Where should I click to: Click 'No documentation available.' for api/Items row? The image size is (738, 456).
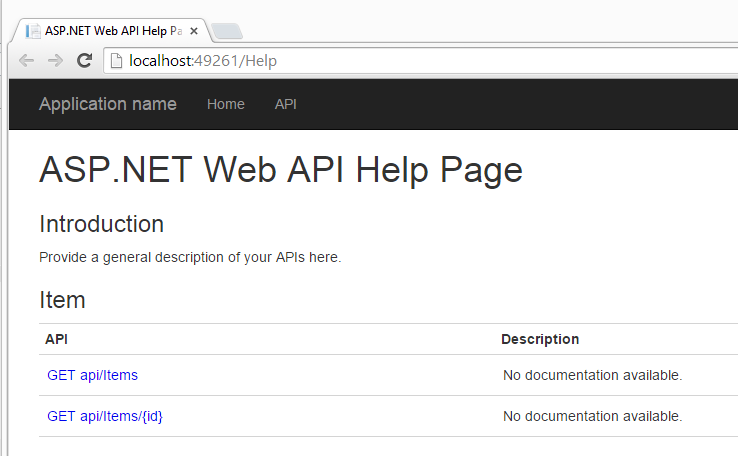[593, 375]
